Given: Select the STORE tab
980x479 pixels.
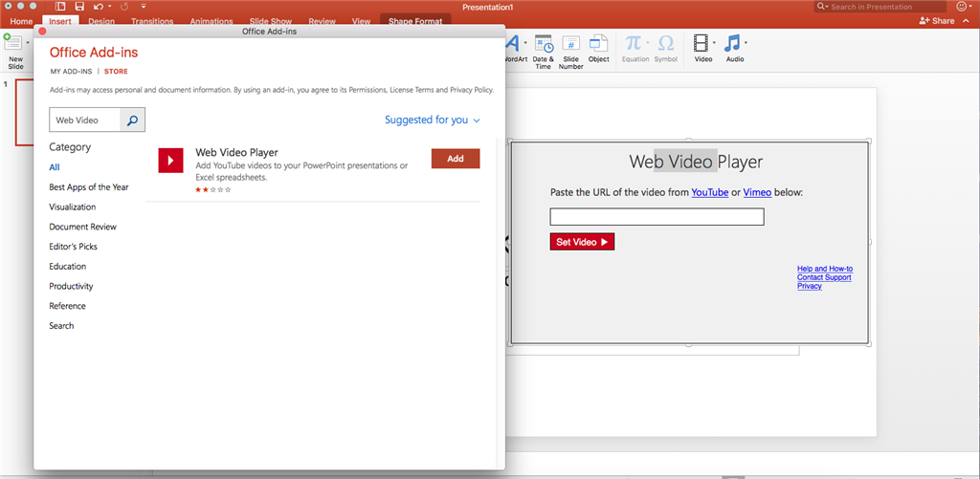Looking at the screenshot, I should (116, 71).
